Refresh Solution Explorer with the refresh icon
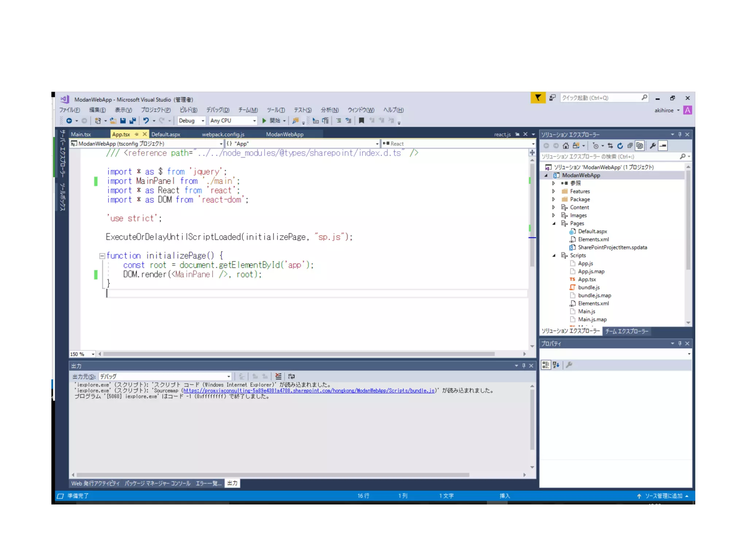The height and width of the screenshot is (560, 747). point(620,146)
